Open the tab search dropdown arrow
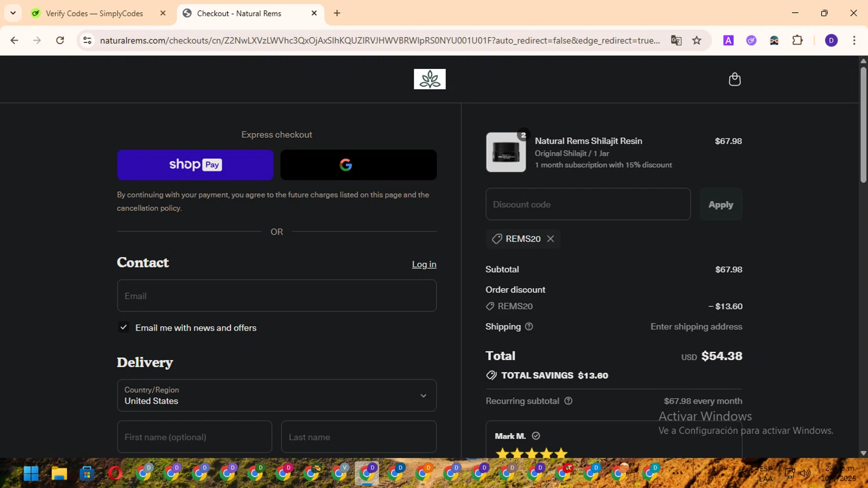This screenshot has width=868, height=488. pyautogui.click(x=13, y=13)
